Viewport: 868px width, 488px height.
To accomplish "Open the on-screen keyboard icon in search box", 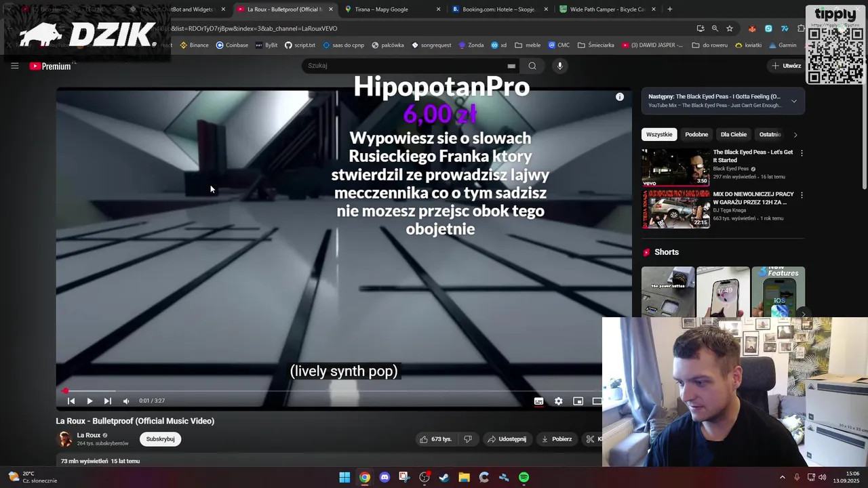I will [511, 66].
